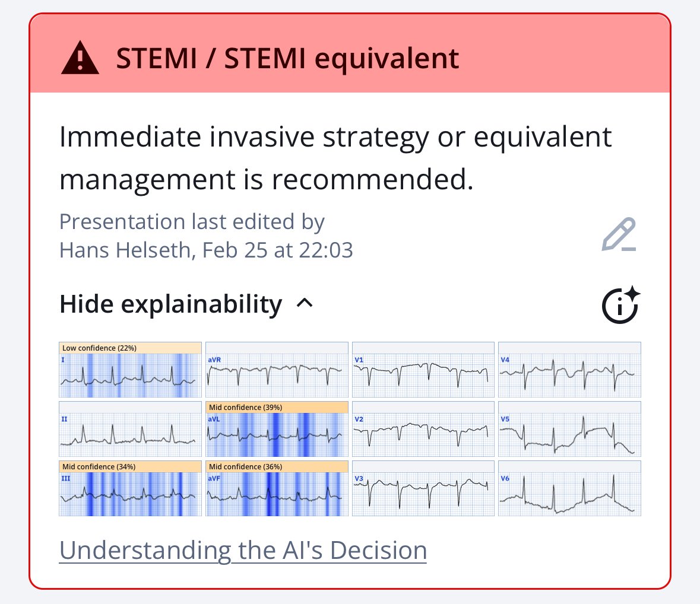Click the Low confidence (22%) label
Image resolution: width=700 pixels, height=604 pixels.
(100, 348)
